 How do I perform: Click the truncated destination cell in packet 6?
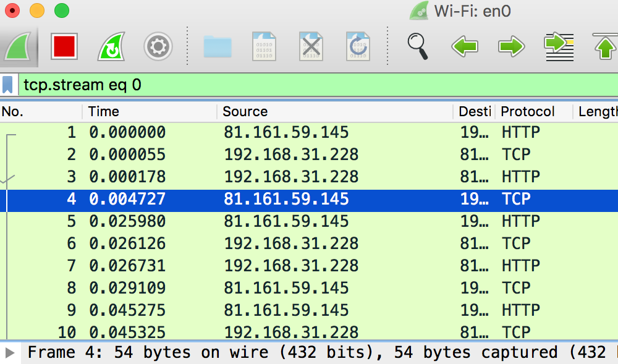pos(474,243)
